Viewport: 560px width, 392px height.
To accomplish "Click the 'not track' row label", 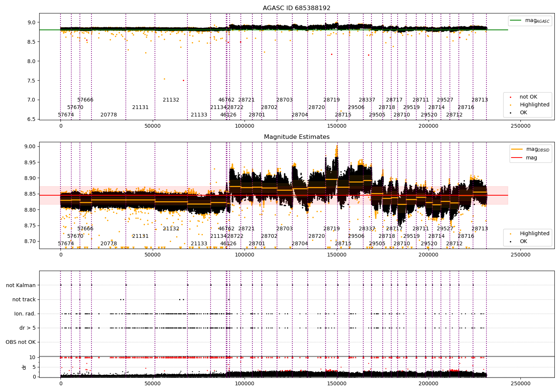I will point(24,299).
